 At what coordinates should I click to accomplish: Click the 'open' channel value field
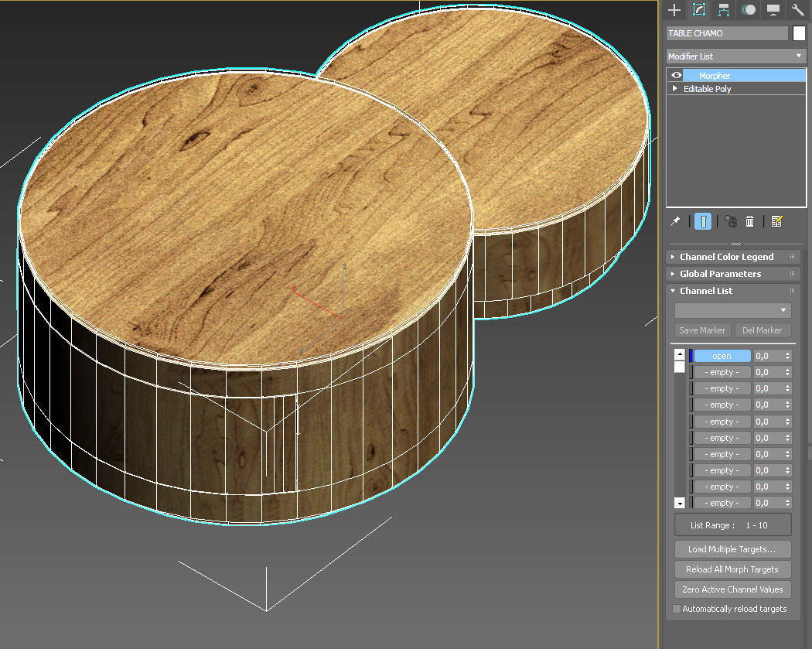tap(768, 356)
